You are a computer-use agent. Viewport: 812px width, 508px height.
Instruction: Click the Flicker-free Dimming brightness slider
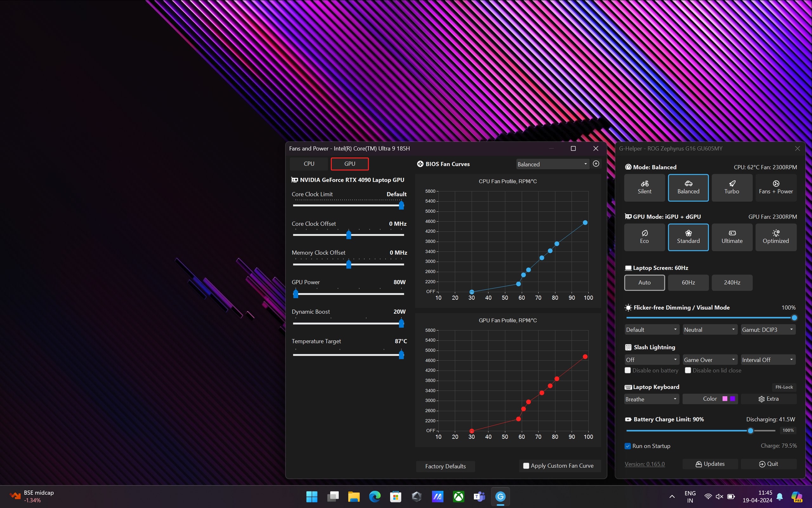click(x=711, y=317)
